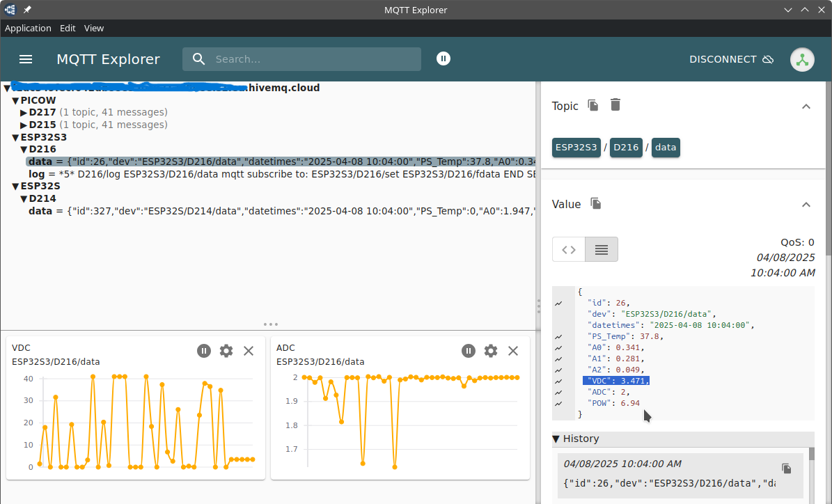Select the data topic breadcrumb chip

point(666,148)
